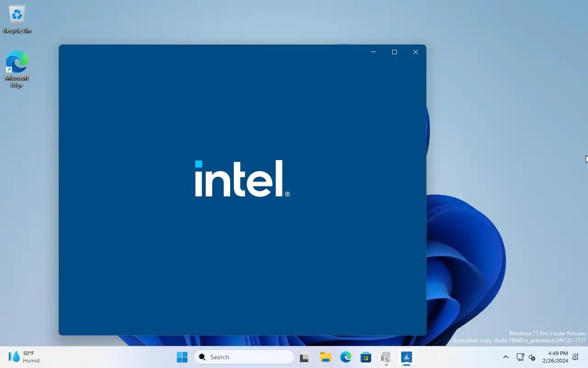
Task: Open the clock showing 4:49 PM
Action: click(x=555, y=357)
